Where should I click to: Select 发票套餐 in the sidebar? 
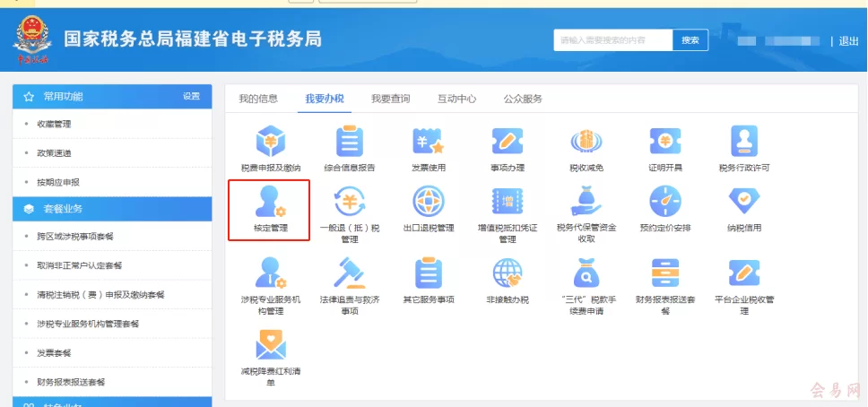click(x=55, y=352)
